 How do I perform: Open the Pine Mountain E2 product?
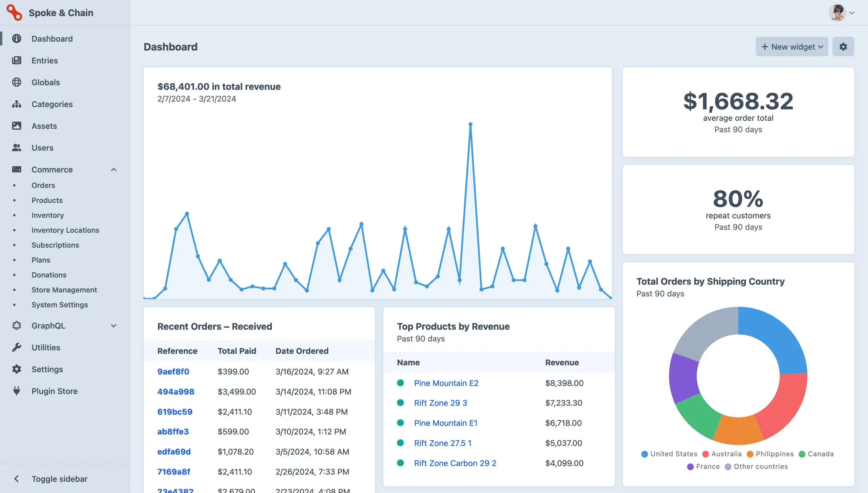[446, 383]
